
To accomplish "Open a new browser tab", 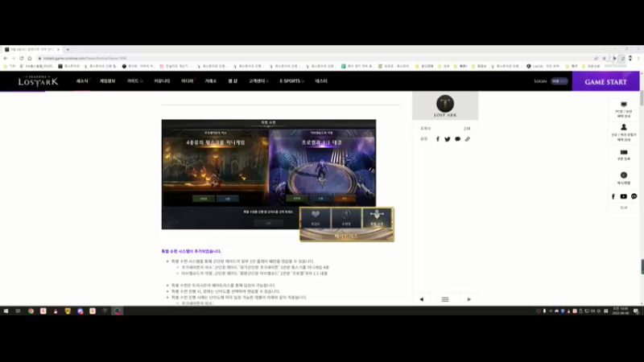I will point(68,49).
